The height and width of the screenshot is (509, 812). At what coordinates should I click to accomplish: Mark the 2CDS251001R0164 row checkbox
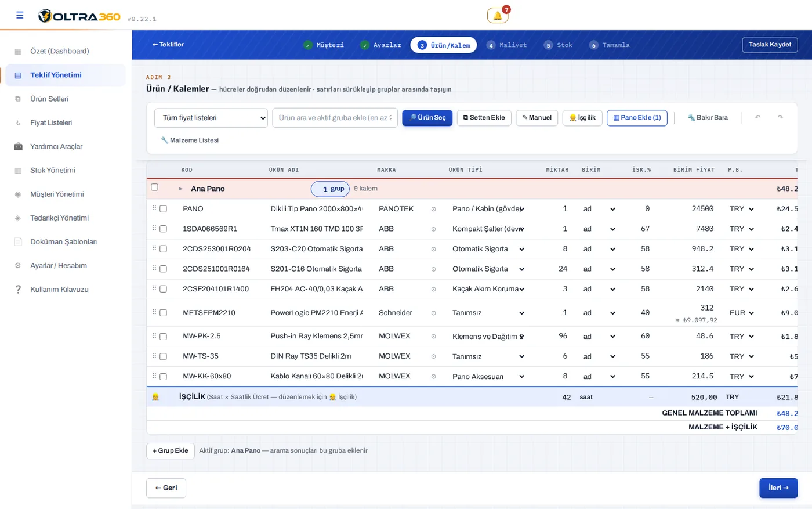point(163,269)
